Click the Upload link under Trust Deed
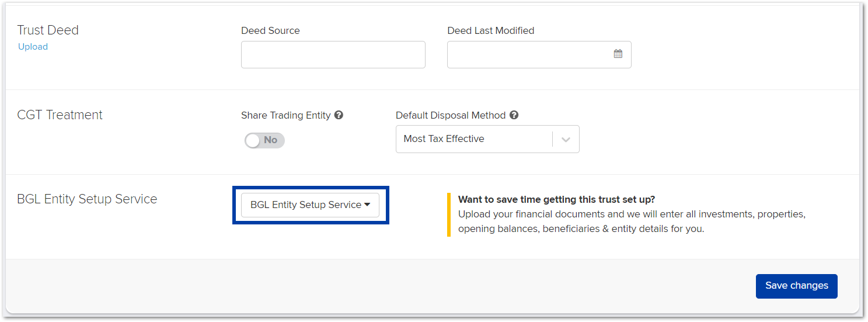The width and height of the screenshot is (868, 322). point(33,47)
